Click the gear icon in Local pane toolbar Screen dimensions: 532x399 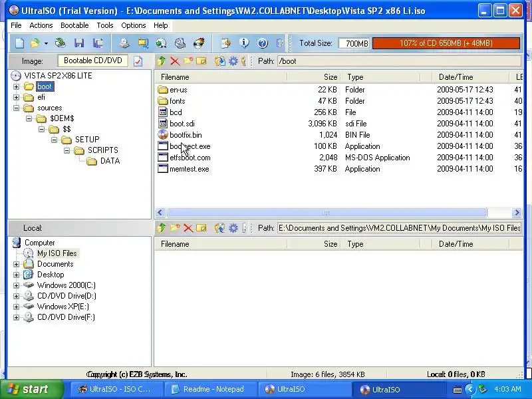coord(233,228)
